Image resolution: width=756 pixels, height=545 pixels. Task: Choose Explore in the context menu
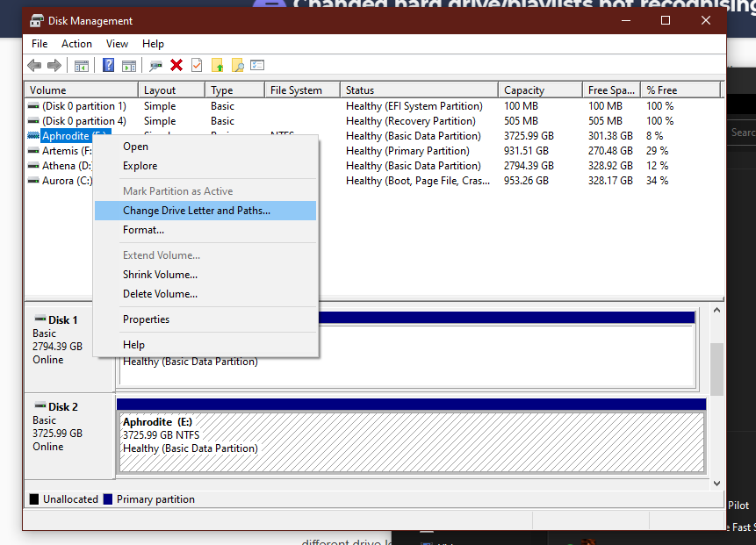205,166
